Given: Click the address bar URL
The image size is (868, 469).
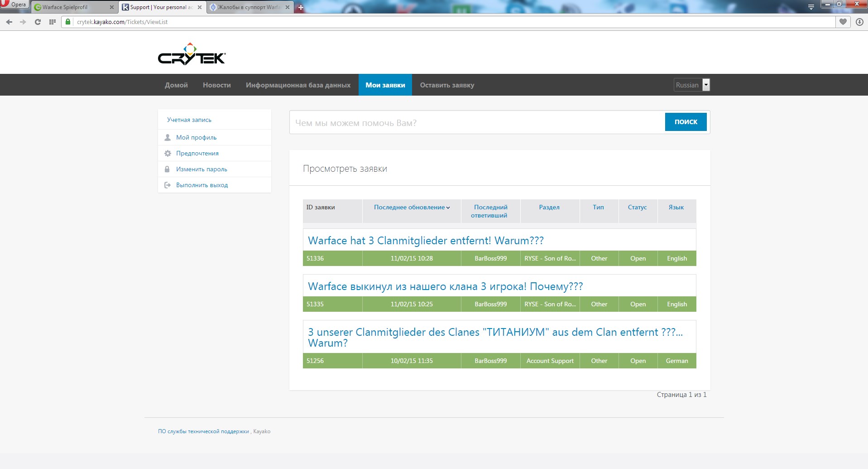Looking at the screenshot, I should pos(122,22).
